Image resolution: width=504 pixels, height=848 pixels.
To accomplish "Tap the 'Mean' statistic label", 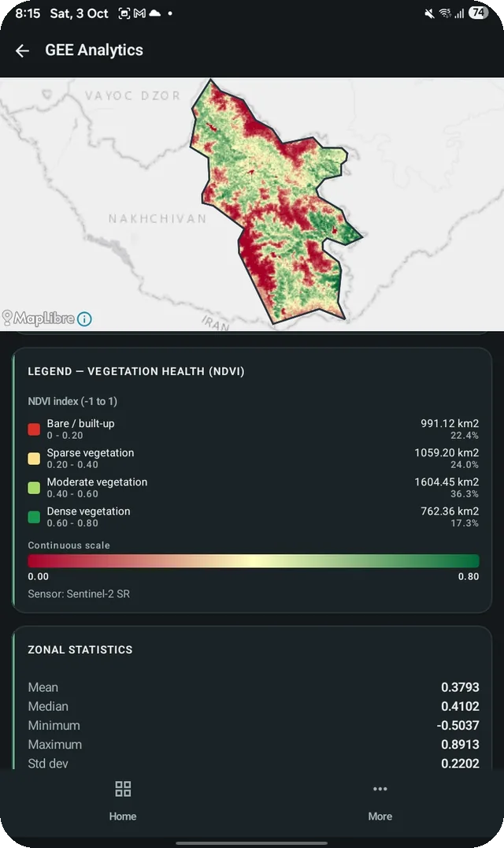I will pyautogui.click(x=43, y=687).
